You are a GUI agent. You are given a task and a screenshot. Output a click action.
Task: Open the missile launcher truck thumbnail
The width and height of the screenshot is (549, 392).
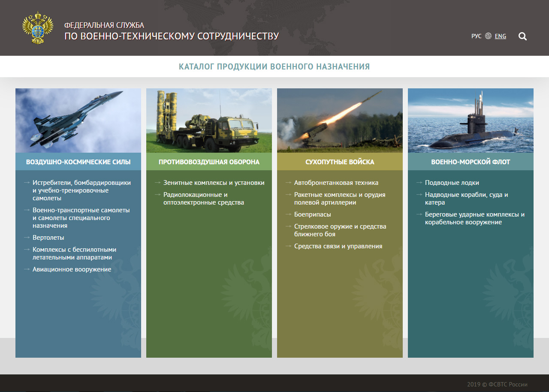pyautogui.click(x=209, y=121)
